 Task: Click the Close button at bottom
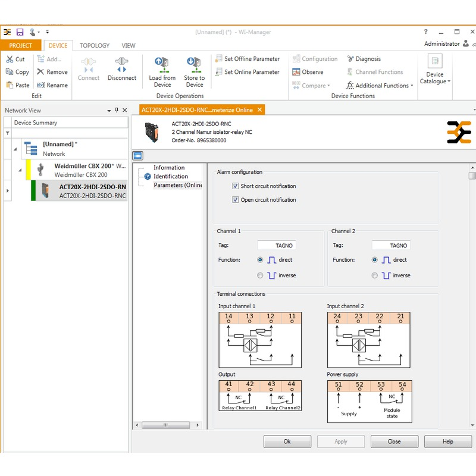tap(394, 441)
